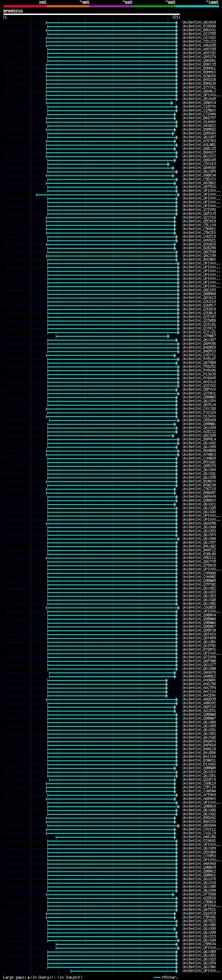
Task: Select UniRef100_A0CTP4 label
Action: 199,688
